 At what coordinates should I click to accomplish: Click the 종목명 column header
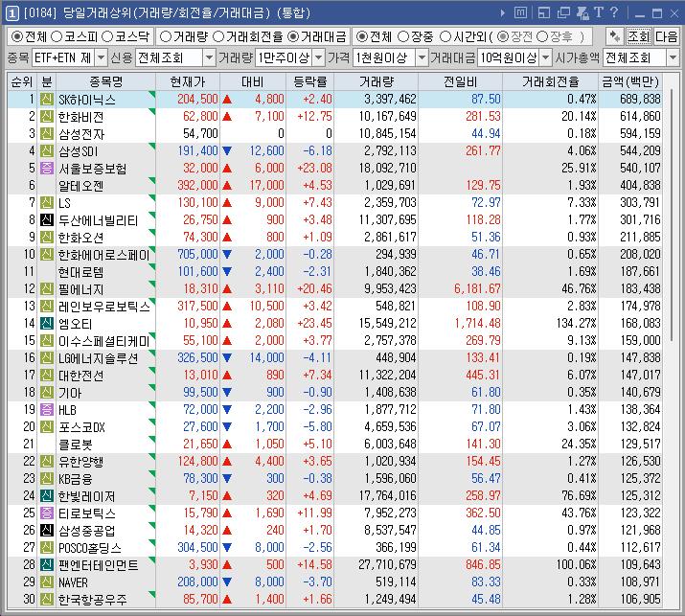[x=105, y=81]
